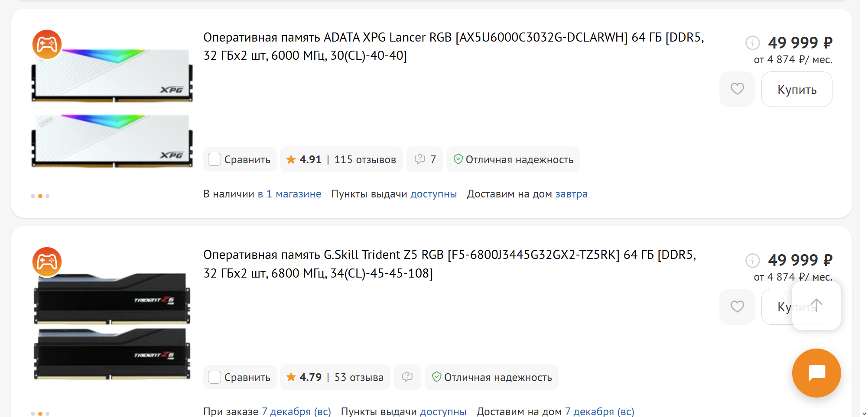The width and height of the screenshot is (868, 417).
Task: Open price info icon for ADATA memory
Action: [x=752, y=43]
